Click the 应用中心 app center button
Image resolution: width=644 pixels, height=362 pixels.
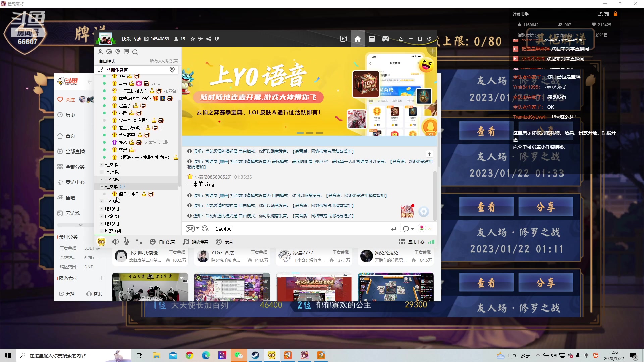412,242
